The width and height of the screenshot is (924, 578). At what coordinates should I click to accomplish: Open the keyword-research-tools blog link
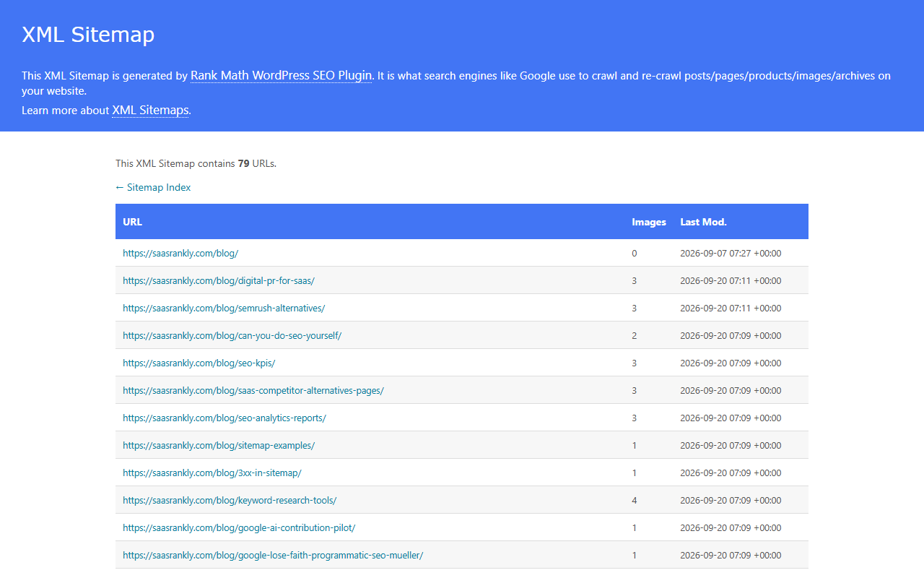click(230, 500)
